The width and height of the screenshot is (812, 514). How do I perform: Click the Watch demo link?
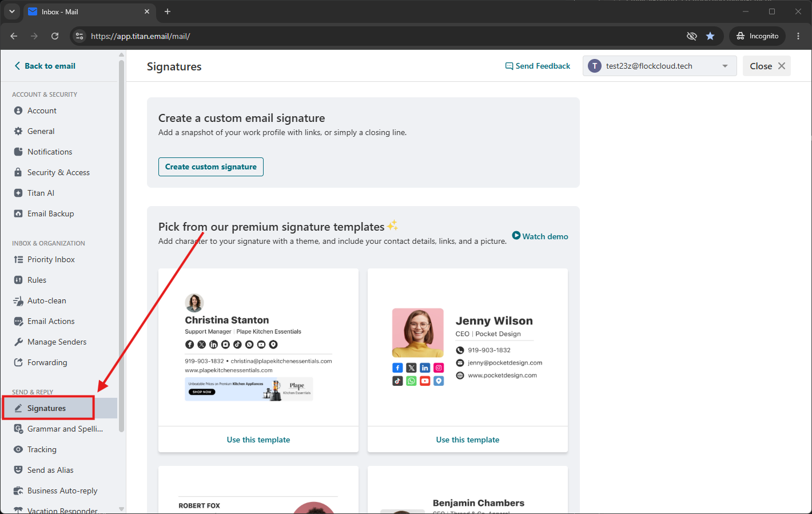pyautogui.click(x=540, y=236)
